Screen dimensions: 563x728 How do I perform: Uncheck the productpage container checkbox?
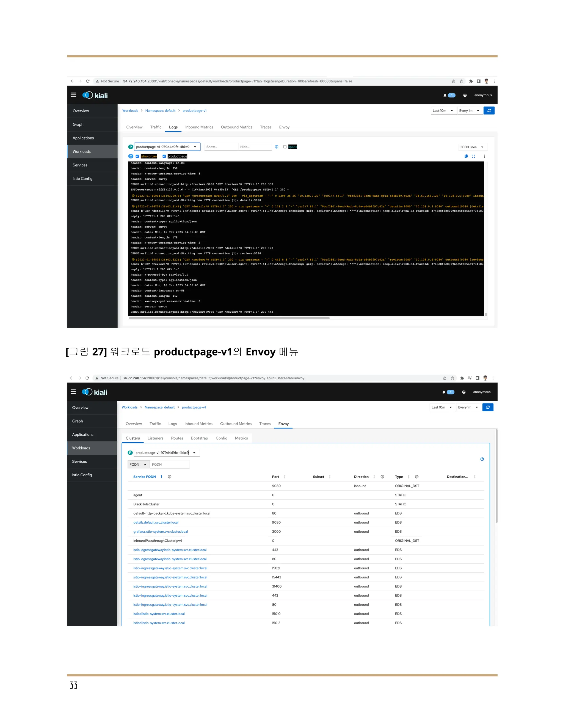(164, 156)
